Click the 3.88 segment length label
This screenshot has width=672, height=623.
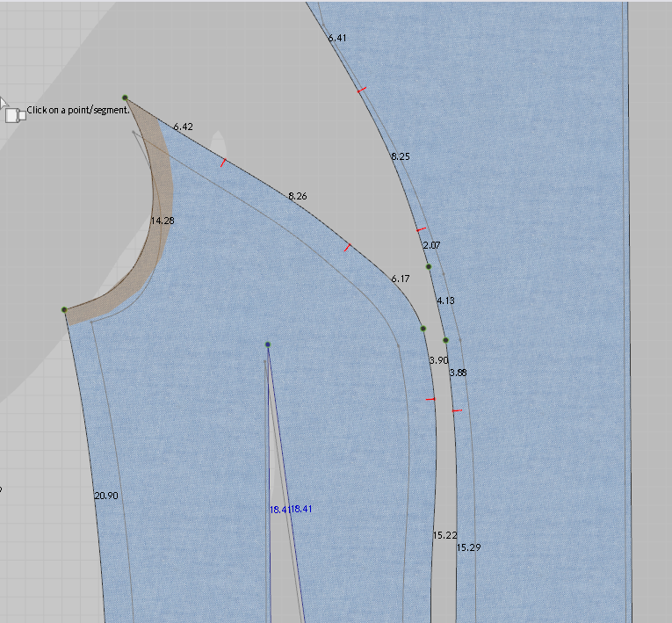tap(458, 373)
